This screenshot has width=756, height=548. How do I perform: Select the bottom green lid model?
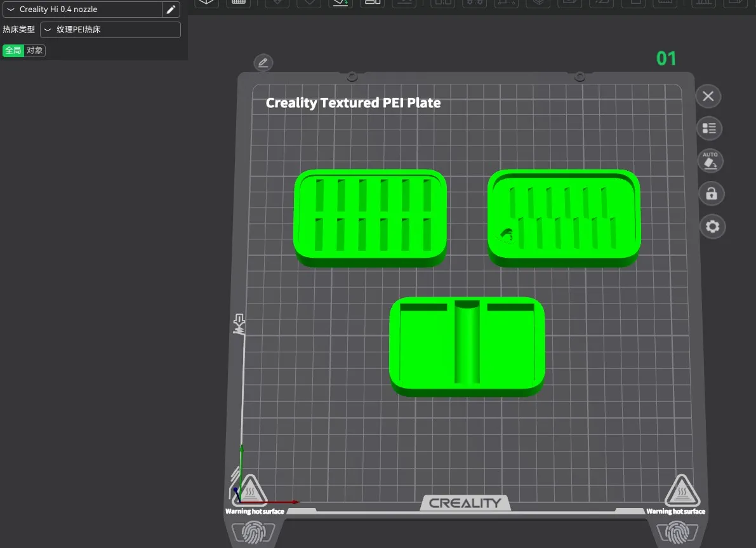point(467,346)
